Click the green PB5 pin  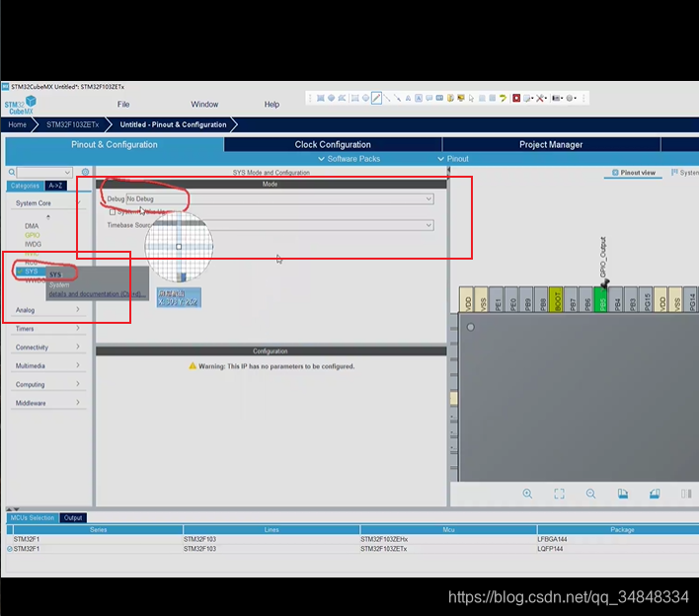click(600, 299)
